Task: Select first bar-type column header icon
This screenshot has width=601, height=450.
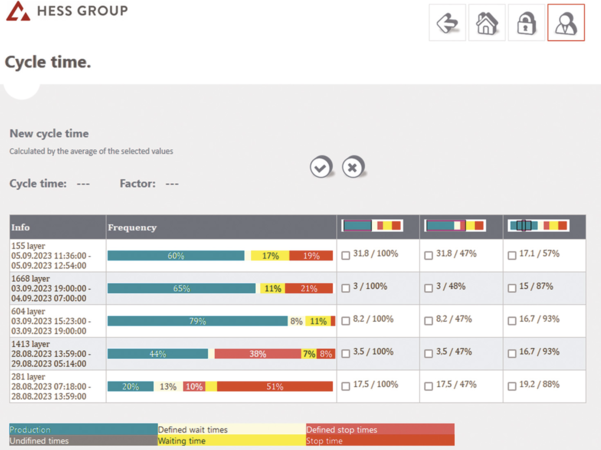Action: (x=372, y=225)
